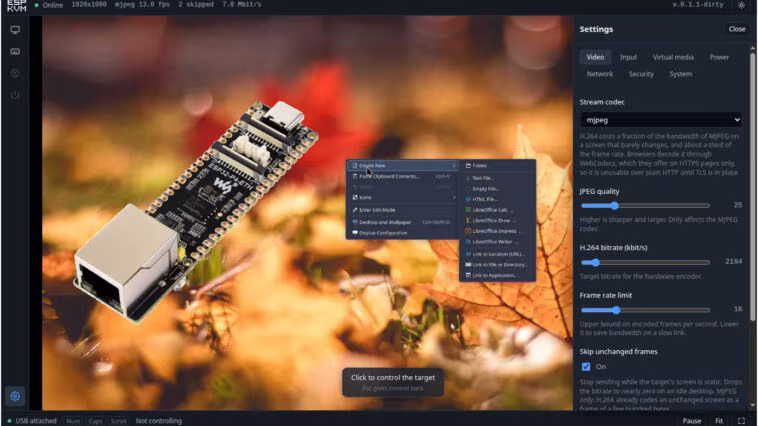The height and width of the screenshot is (426, 758).
Task: Click the keyboard icon in left sidebar
Action: [x=15, y=51]
